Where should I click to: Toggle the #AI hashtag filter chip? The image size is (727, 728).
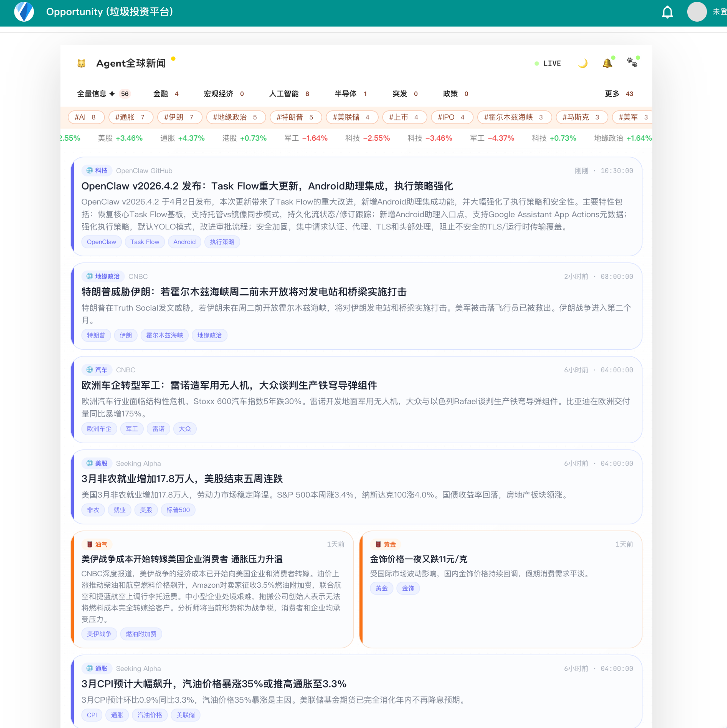pyautogui.click(x=85, y=117)
